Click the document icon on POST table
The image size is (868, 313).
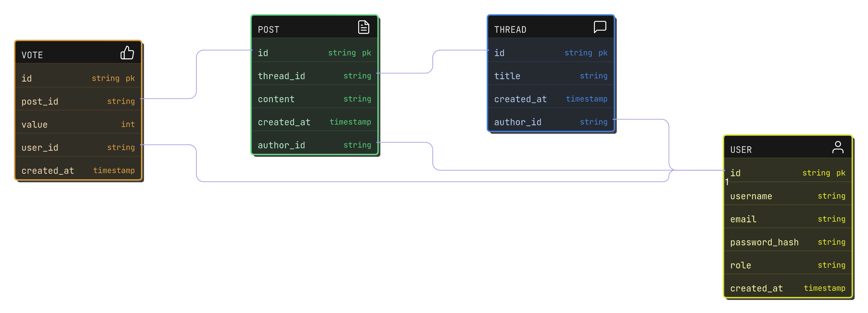tap(363, 27)
